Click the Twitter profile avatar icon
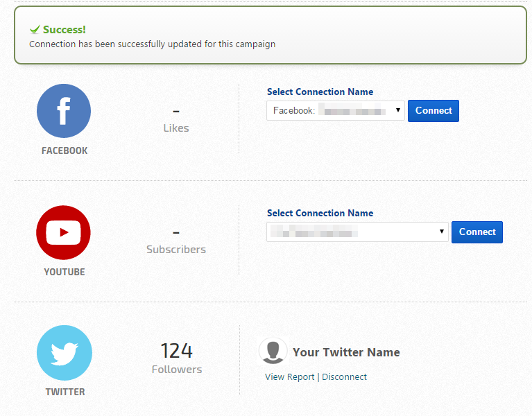Image resolution: width=532 pixels, height=416 pixels. (x=273, y=352)
